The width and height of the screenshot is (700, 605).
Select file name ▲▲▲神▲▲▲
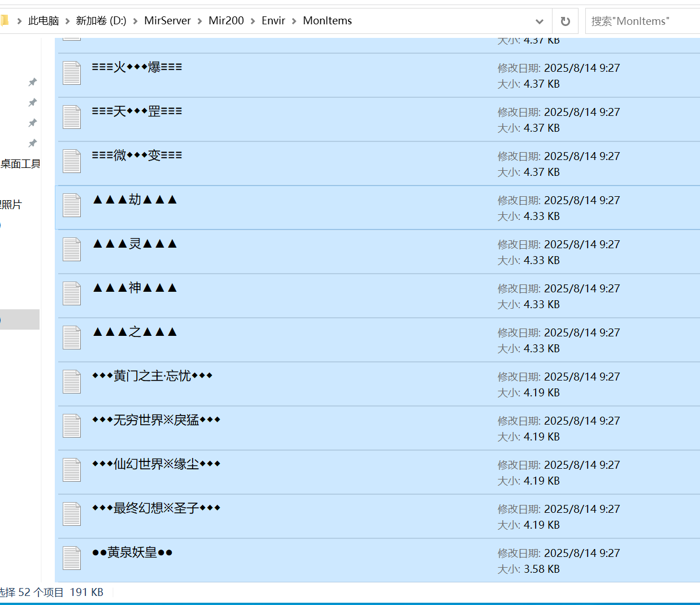[x=135, y=288]
